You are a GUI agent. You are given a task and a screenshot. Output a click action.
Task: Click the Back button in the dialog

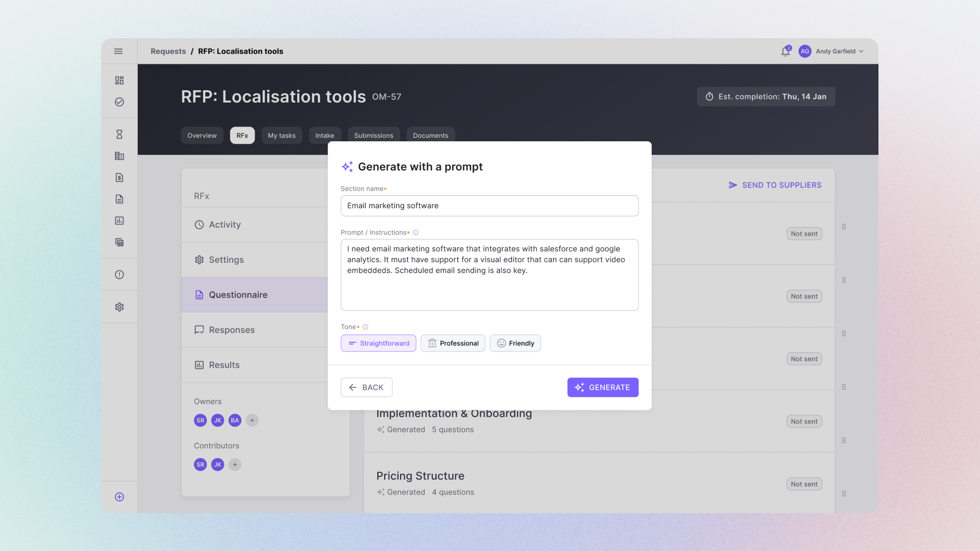tap(366, 388)
